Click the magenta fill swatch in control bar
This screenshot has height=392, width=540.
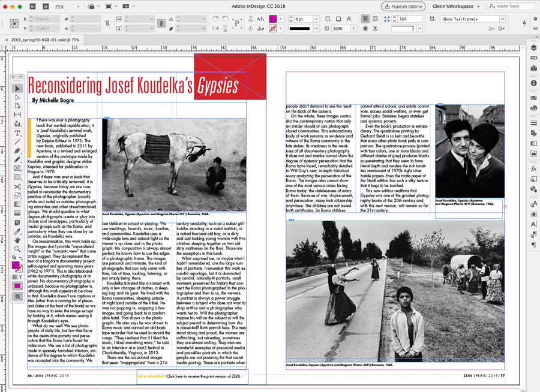coord(273,19)
